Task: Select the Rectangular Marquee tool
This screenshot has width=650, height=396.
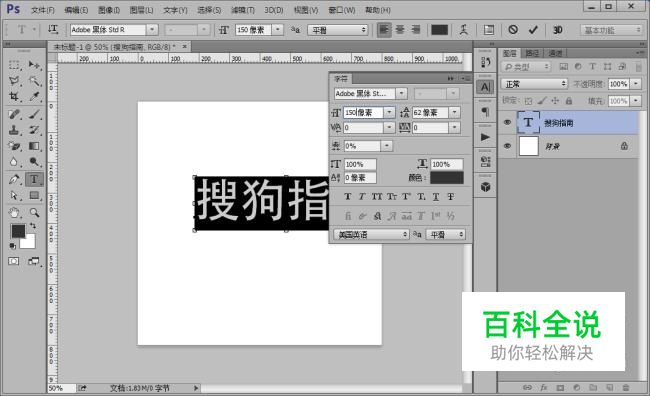Action: (14, 65)
